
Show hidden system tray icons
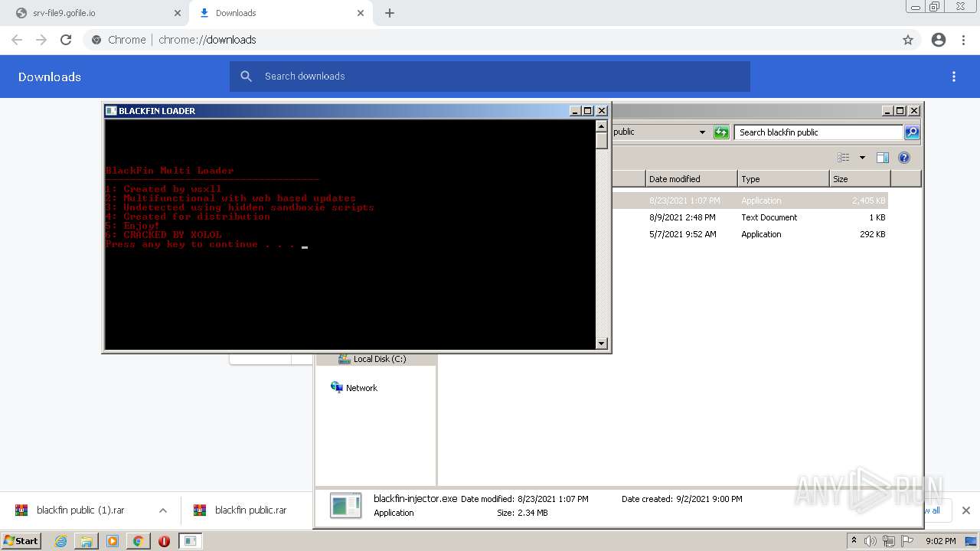[x=854, y=541]
